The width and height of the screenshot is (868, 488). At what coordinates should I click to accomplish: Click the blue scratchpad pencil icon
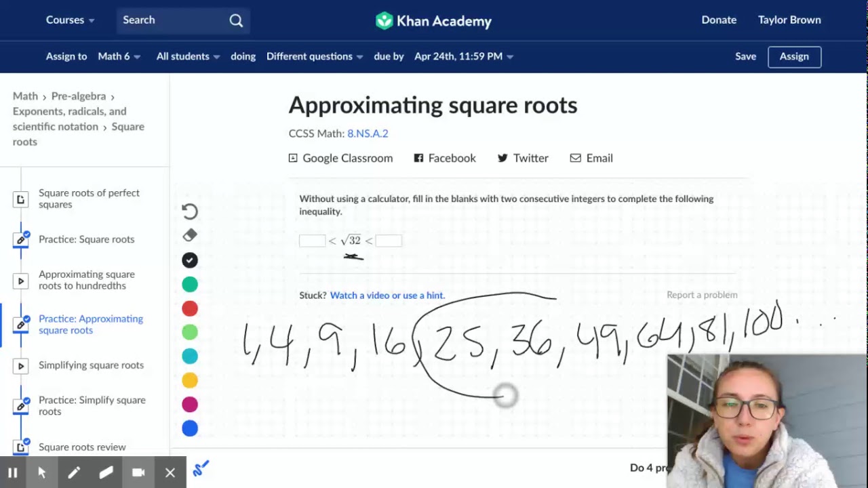tap(201, 468)
